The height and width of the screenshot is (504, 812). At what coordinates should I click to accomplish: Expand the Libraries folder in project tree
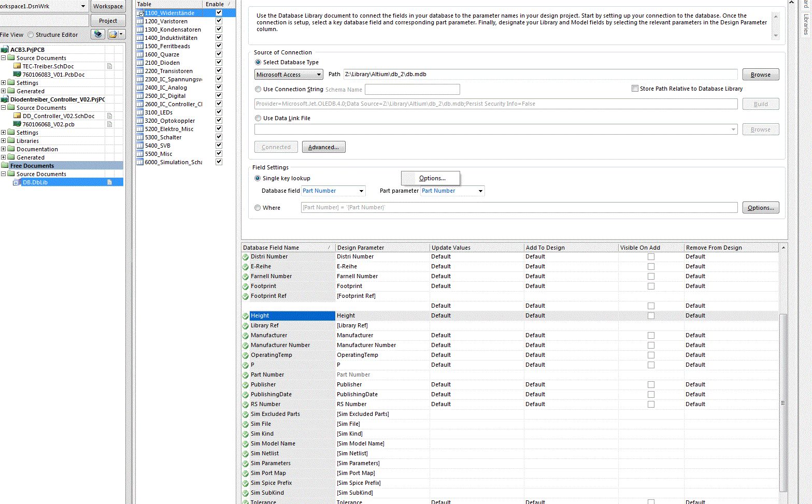(4, 141)
